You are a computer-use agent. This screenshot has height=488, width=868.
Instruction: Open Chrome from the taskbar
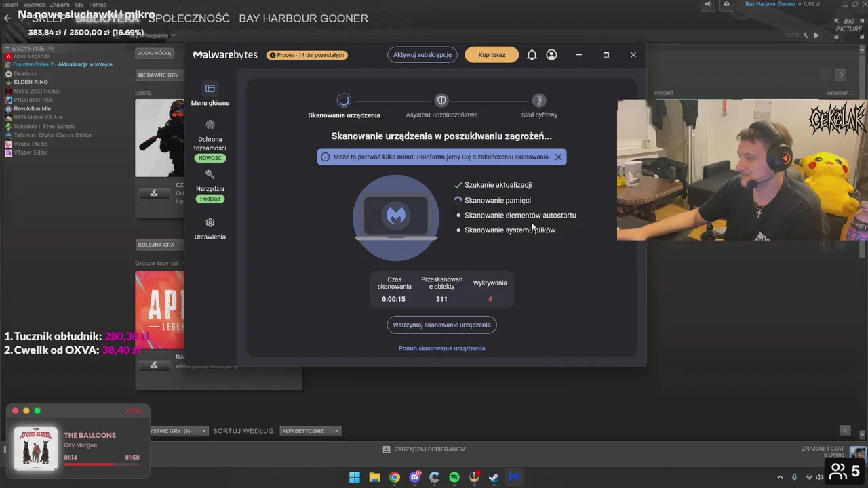point(395,477)
